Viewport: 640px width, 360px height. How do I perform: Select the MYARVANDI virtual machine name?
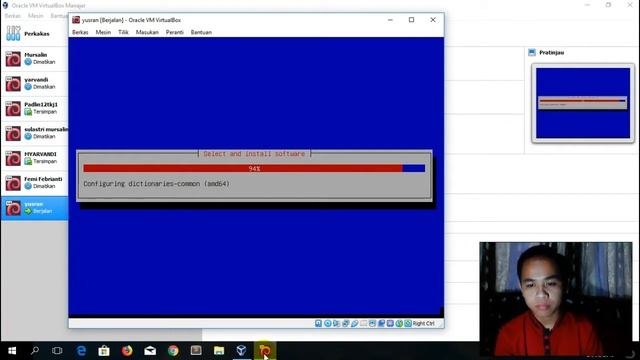coord(40,154)
